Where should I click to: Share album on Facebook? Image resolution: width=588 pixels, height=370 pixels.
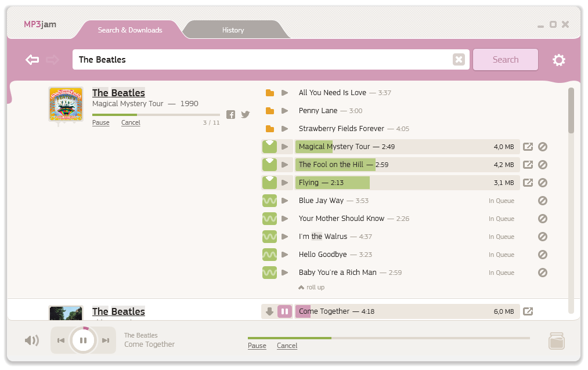pos(230,115)
